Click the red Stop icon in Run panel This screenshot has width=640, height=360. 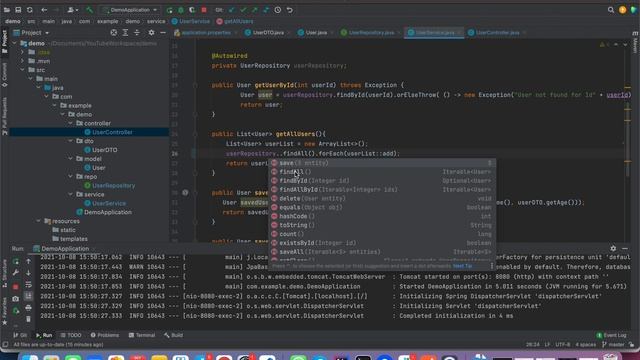coord(16,287)
